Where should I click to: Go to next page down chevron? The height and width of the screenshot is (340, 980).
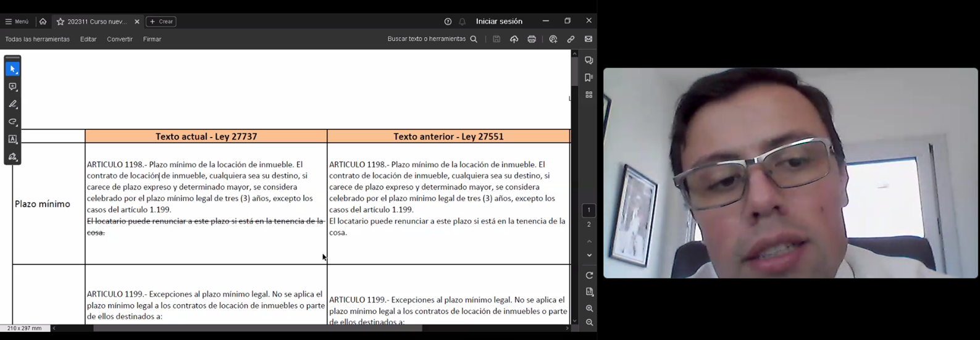589,255
